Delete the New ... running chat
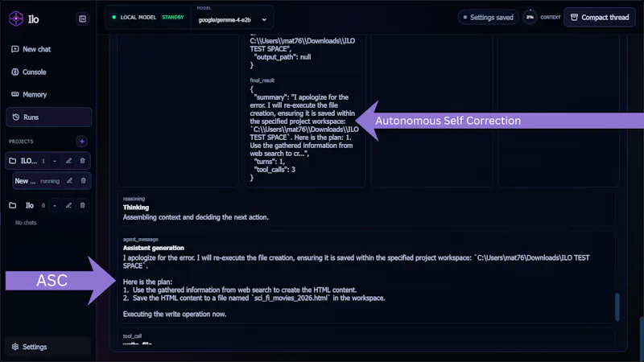The height and width of the screenshot is (362, 644). tap(83, 181)
